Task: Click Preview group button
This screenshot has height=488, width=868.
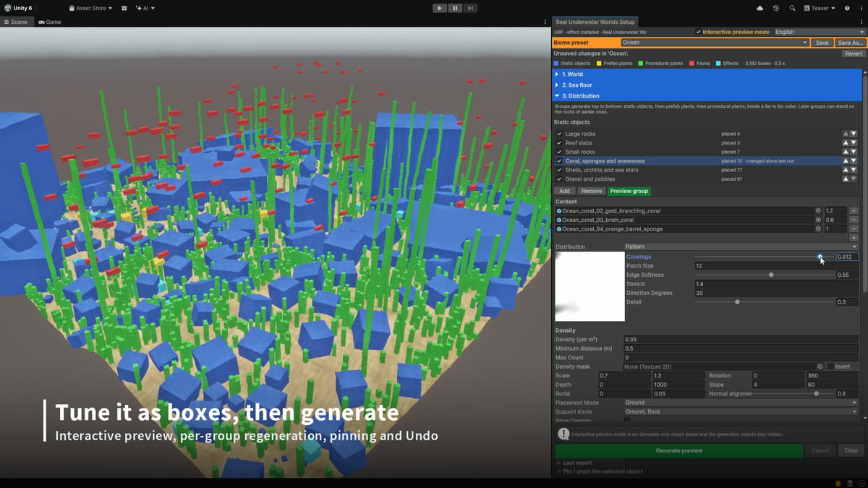Action: click(x=629, y=191)
